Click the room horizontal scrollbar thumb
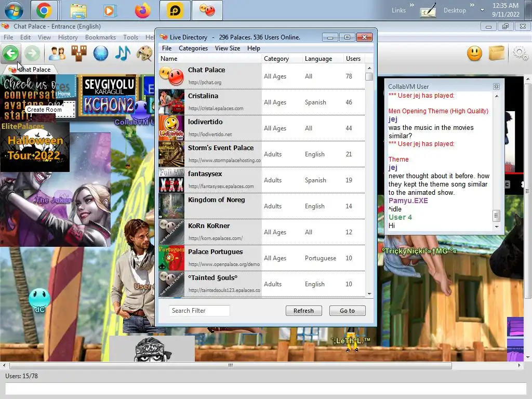Viewport: 532px width, 399px height. point(231,365)
